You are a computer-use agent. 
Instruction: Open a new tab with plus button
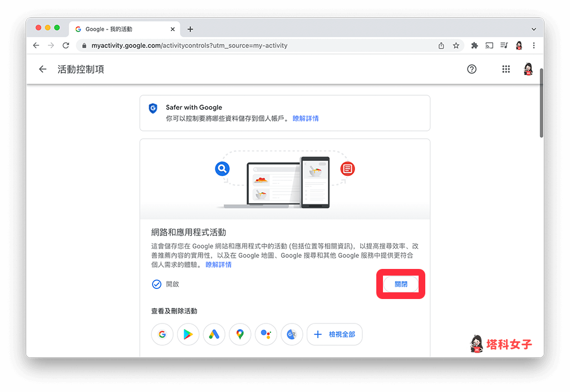(190, 29)
